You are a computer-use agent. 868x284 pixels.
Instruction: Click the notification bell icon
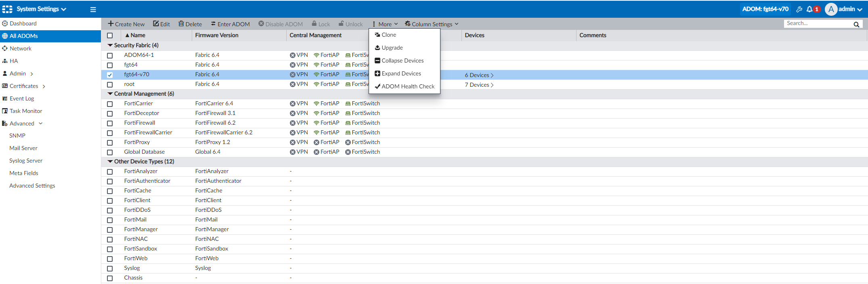[x=809, y=9]
